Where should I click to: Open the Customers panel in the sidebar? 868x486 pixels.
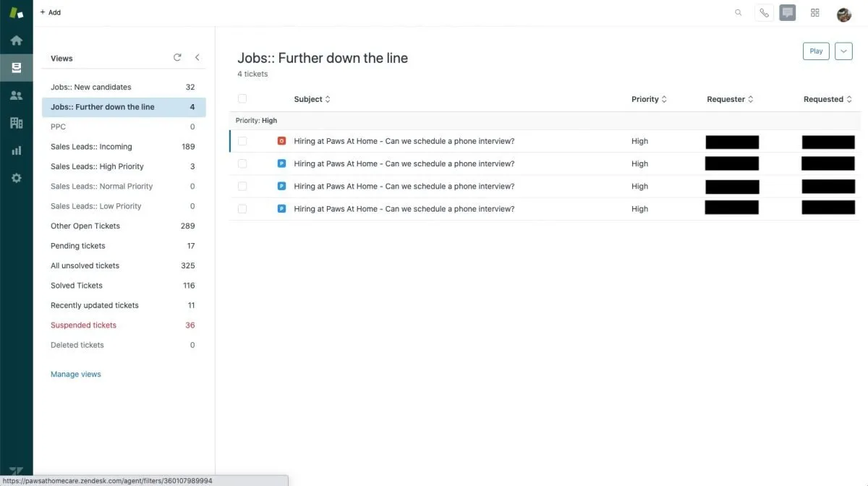16,94
